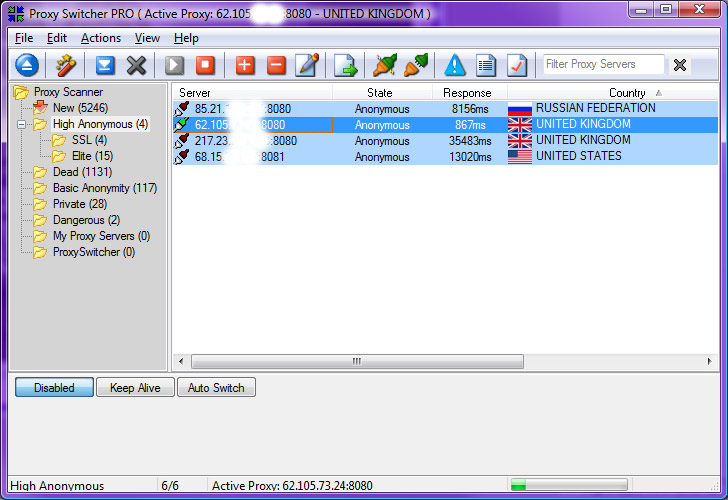Click the Active Proxy status bar text

tap(292, 486)
